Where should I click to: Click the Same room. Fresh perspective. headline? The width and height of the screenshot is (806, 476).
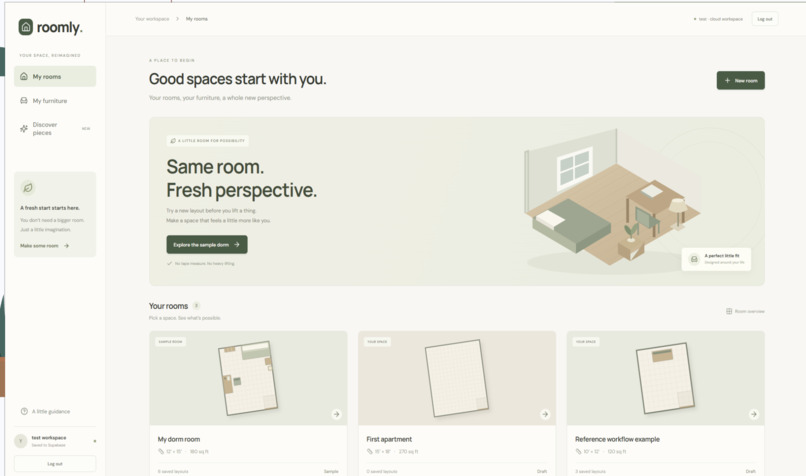242,178
